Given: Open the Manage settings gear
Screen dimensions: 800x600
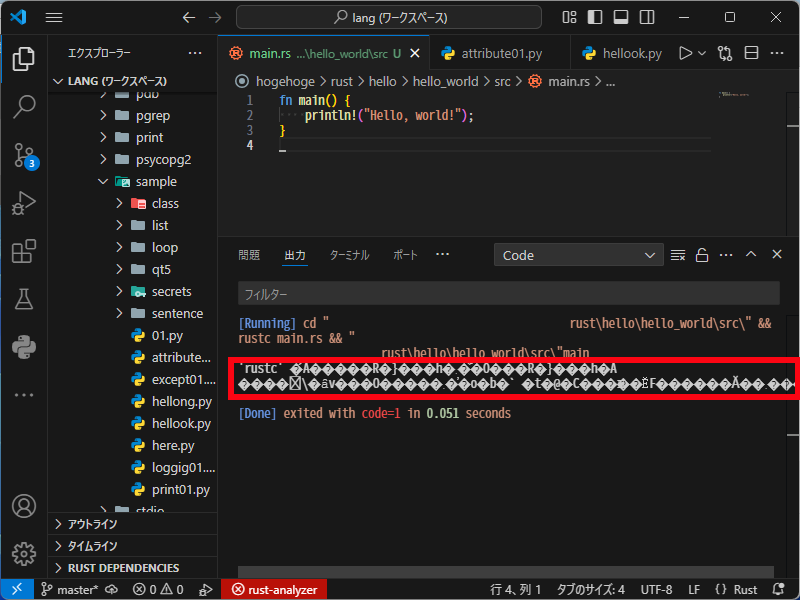Looking at the screenshot, I should tap(23, 554).
